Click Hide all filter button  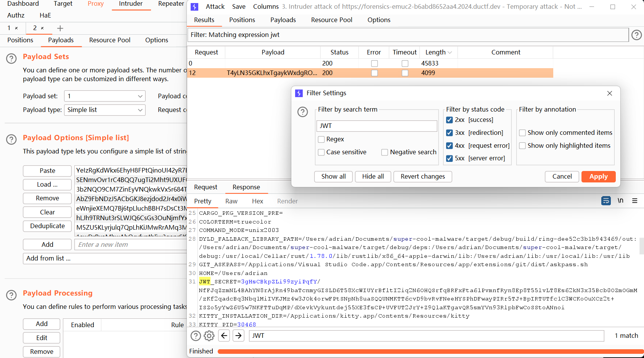373,177
